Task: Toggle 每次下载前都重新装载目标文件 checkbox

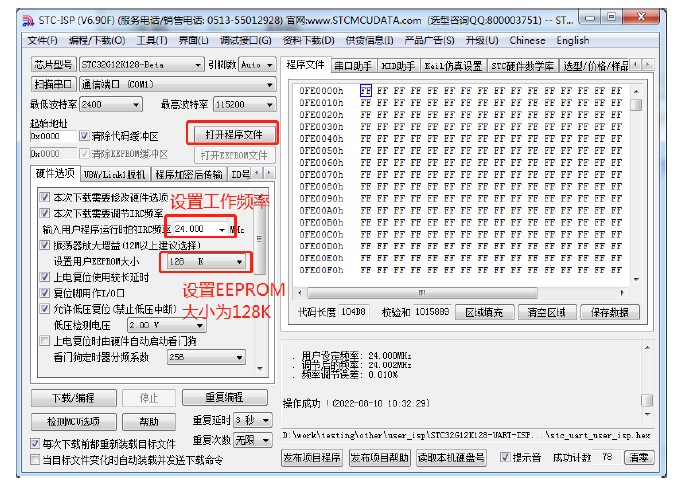Action: 35,444
